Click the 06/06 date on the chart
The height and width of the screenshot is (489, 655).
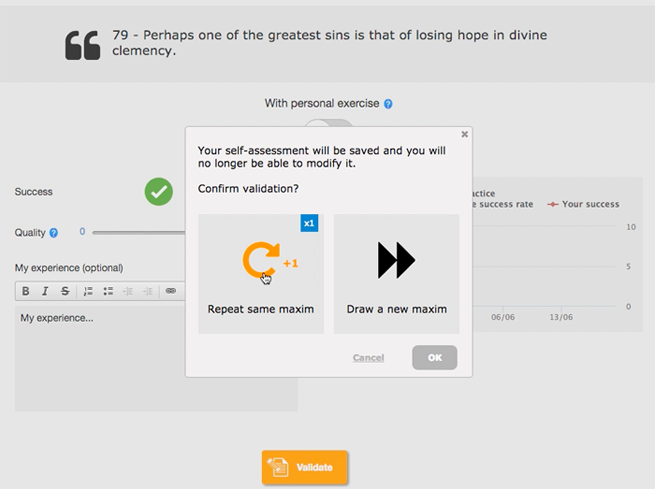pos(503,317)
